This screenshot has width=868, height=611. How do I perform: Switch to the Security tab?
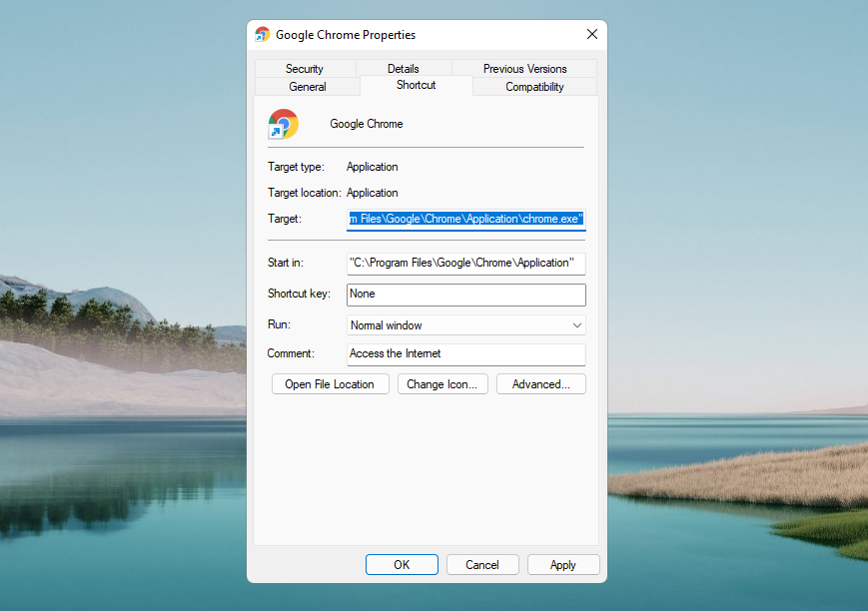(x=305, y=69)
